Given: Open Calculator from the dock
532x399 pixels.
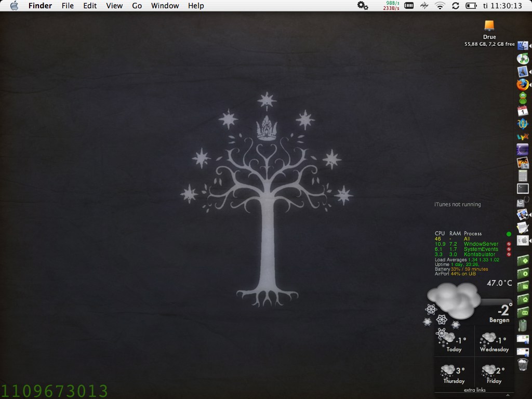Looking at the screenshot, I should [x=523, y=176].
